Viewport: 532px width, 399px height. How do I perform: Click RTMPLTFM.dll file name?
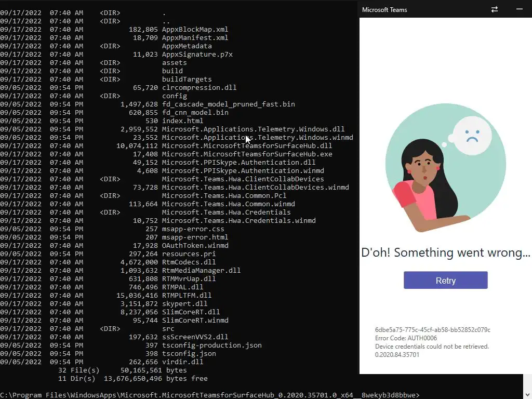click(x=187, y=296)
